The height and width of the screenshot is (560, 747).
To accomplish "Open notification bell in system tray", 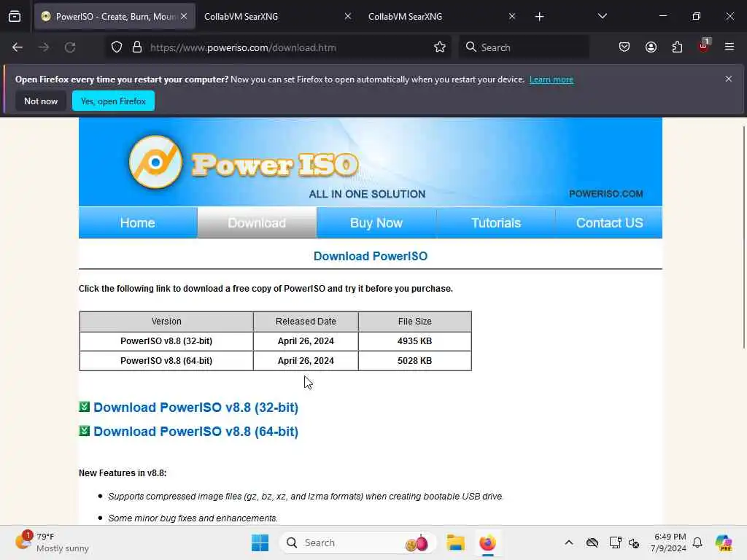I will [x=697, y=542].
